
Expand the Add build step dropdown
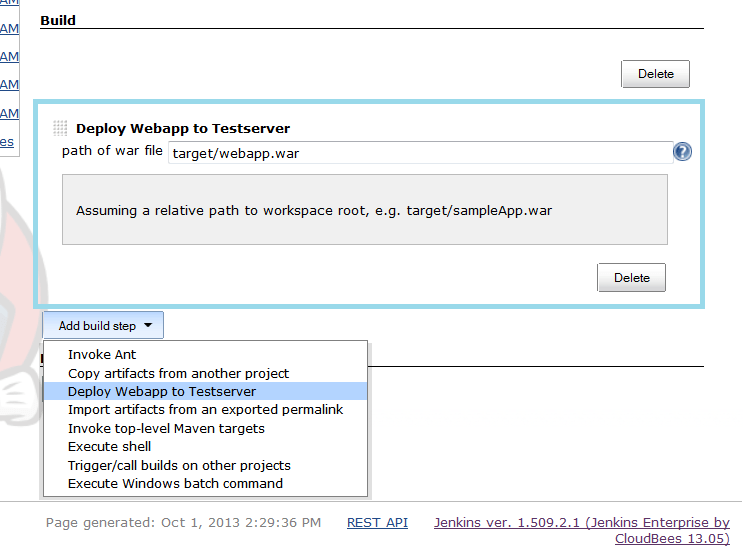103,325
